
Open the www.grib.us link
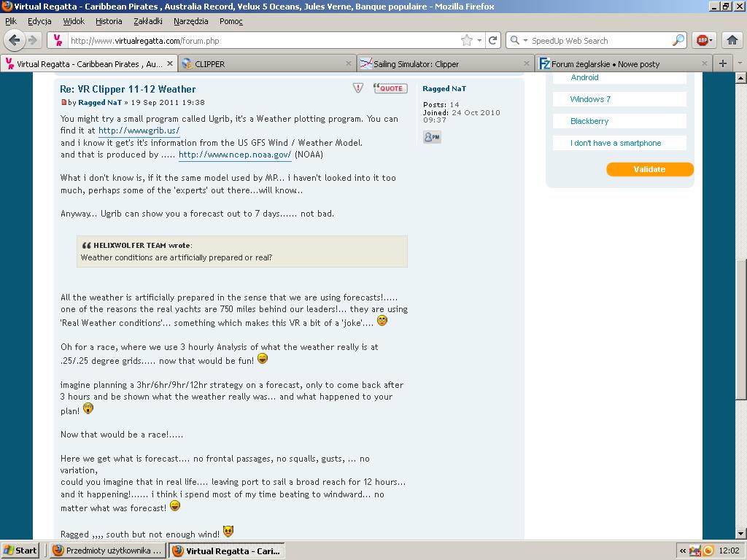(139, 131)
